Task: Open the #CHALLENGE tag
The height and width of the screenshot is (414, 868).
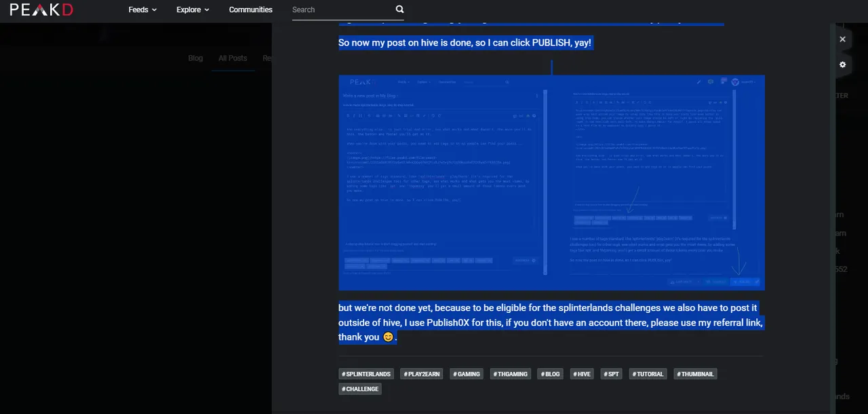Action: [360, 389]
